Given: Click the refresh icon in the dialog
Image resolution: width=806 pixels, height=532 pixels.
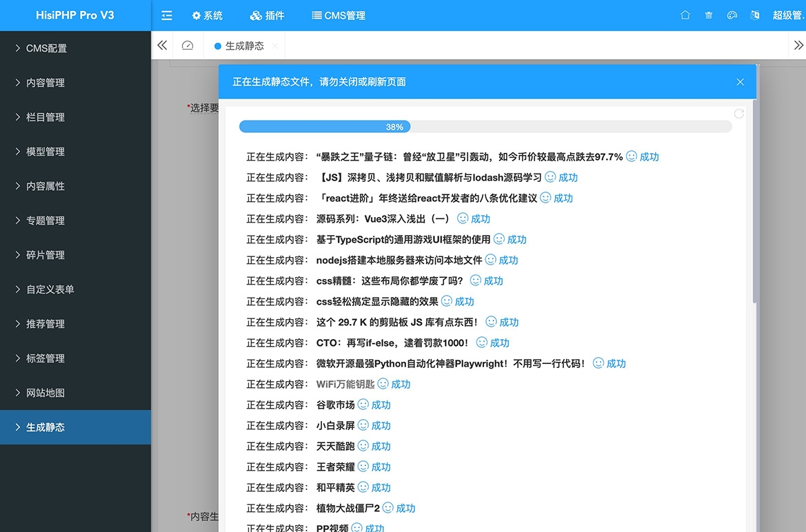Looking at the screenshot, I should click(740, 113).
